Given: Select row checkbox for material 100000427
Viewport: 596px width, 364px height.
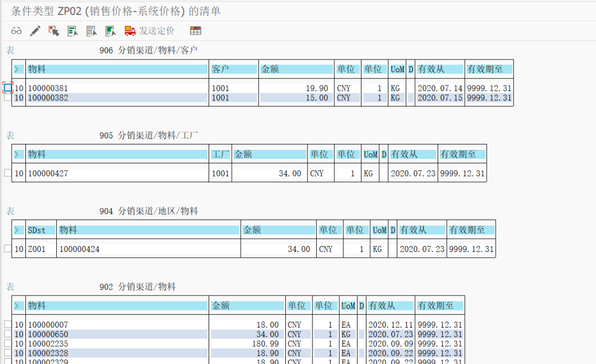Looking at the screenshot, I should 8,173.
